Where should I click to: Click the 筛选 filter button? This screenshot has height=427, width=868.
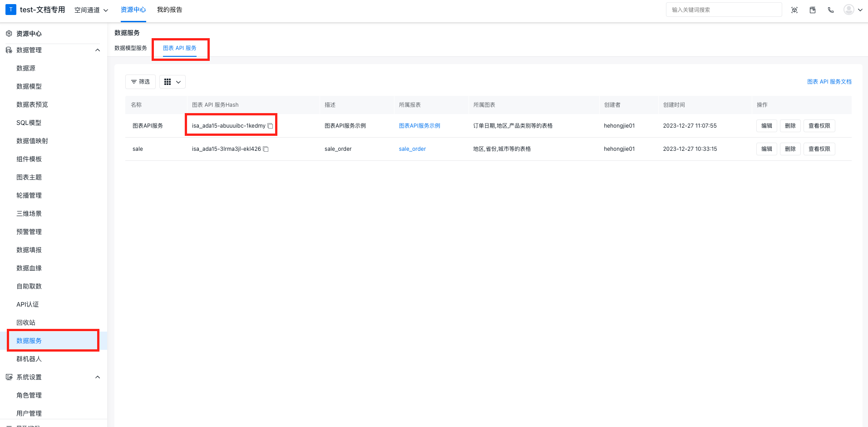point(140,82)
